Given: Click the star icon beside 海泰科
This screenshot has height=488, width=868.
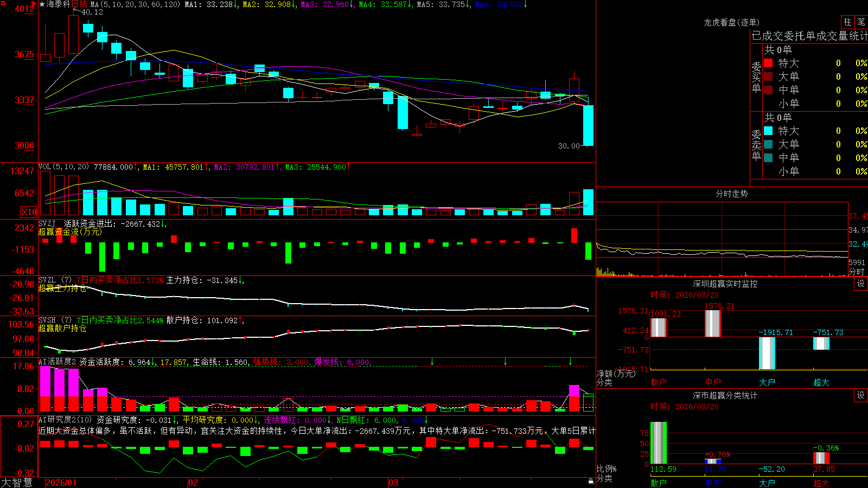Looking at the screenshot, I should (42, 4).
